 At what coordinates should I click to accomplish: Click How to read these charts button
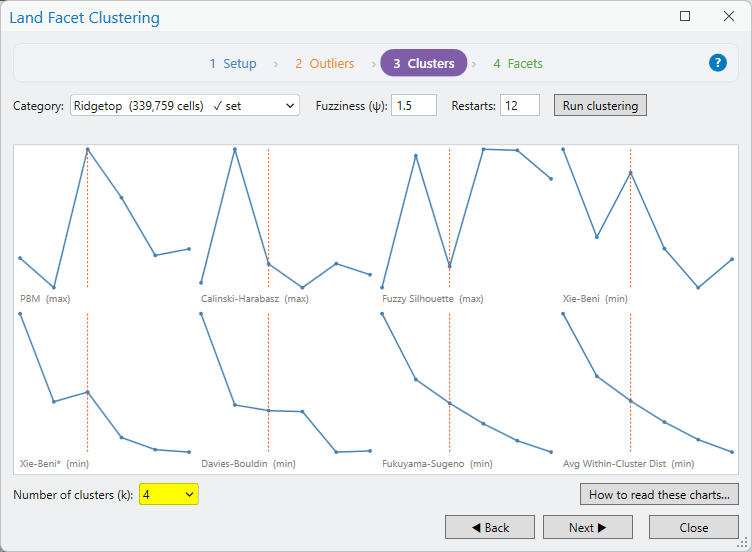[659, 494]
